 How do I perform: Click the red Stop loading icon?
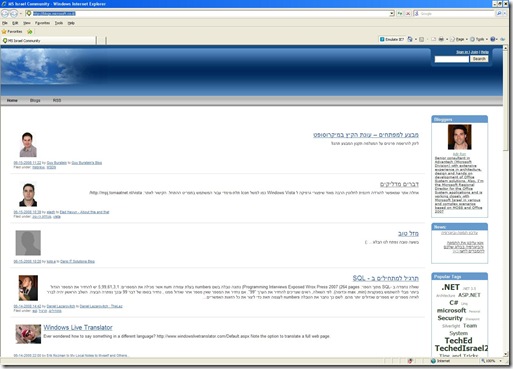(x=408, y=14)
